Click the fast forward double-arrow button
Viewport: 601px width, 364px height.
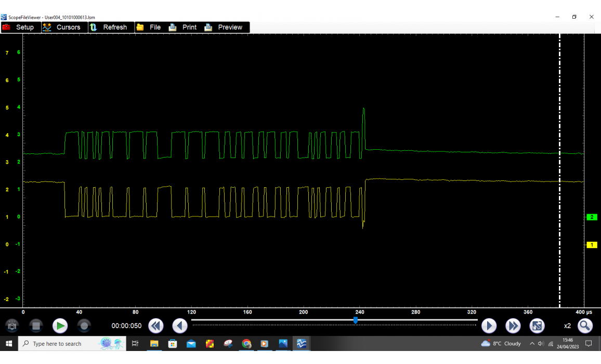point(513,326)
